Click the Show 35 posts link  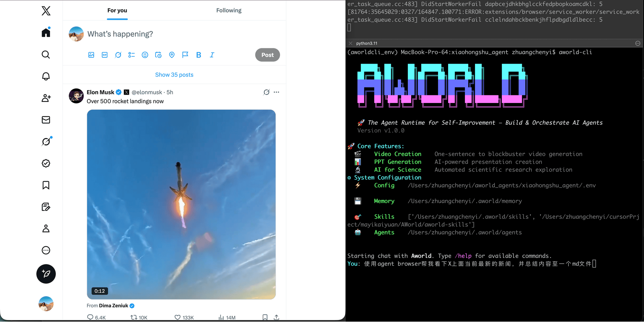174,74
